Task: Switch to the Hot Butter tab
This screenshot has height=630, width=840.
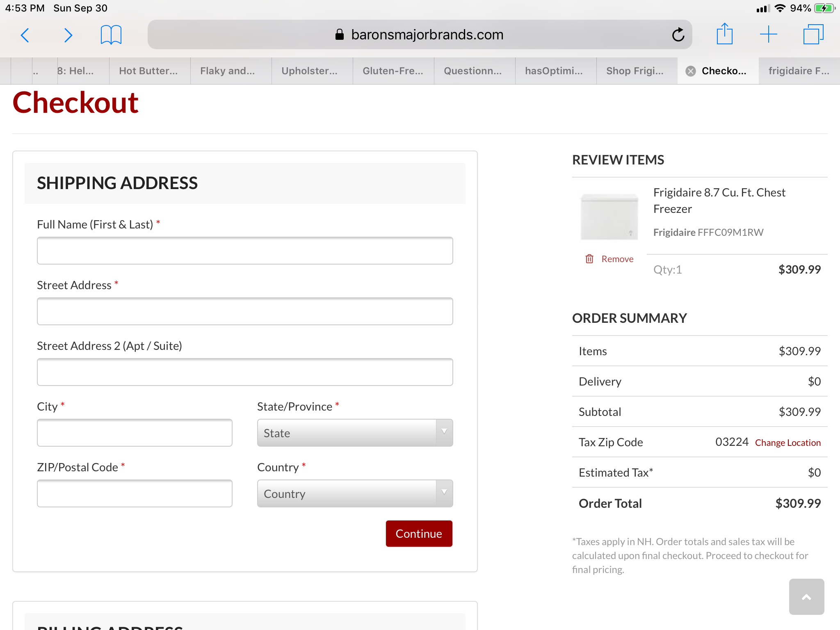Action: (150, 71)
